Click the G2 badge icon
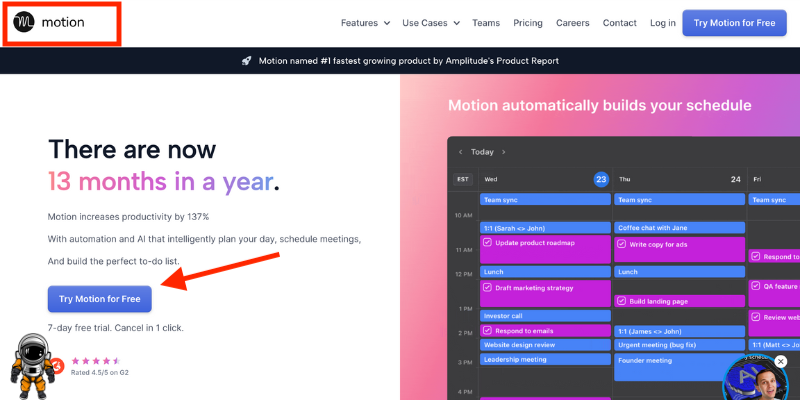The image size is (800, 400). (58, 365)
